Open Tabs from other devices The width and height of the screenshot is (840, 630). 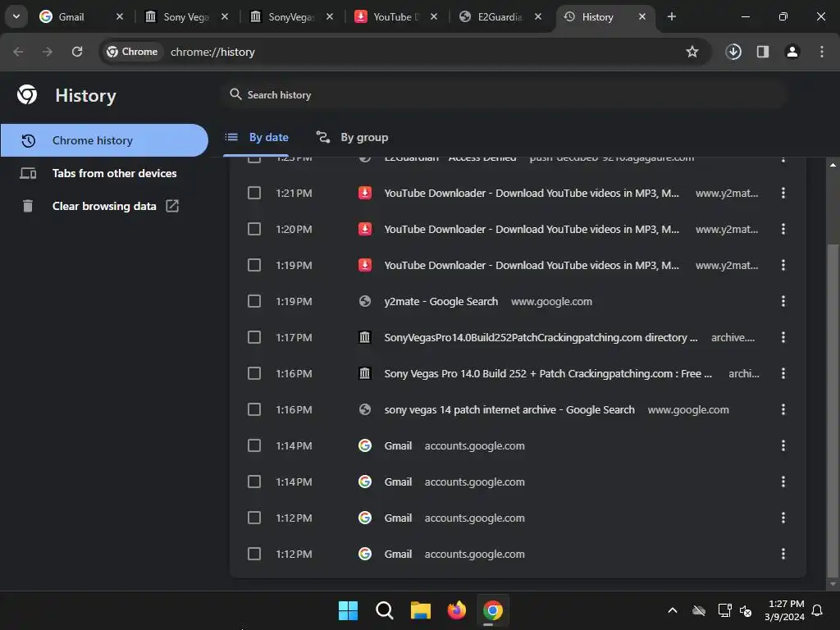coord(104,173)
